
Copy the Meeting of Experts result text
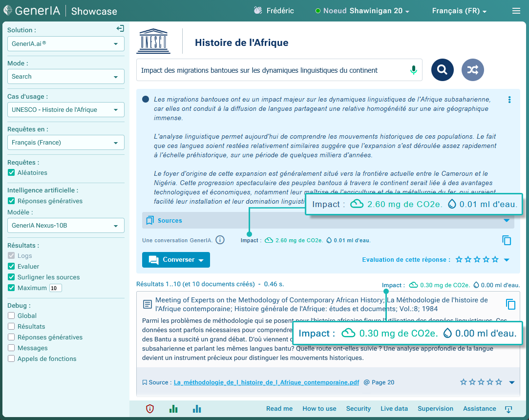point(511,304)
